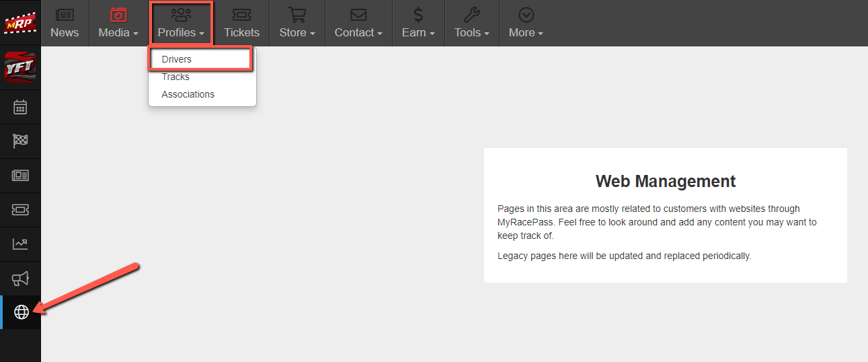
Task: Open the calendar schedule sidebar icon
Action: pyautogui.click(x=20, y=107)
